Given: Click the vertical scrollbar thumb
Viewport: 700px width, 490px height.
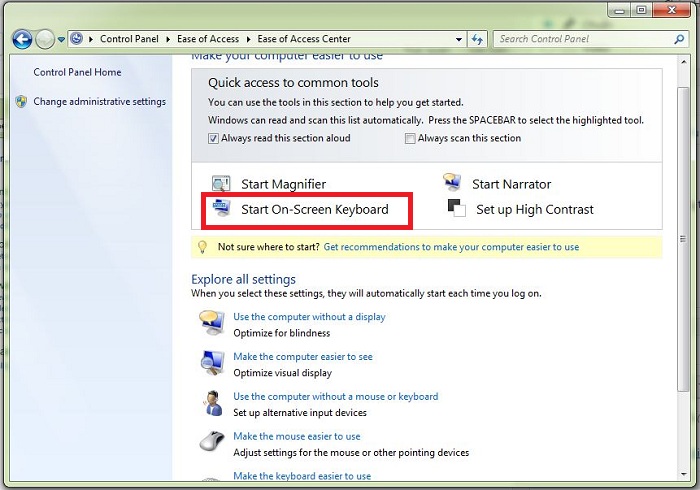Looking at the screenshot, I should coord(683,240).
